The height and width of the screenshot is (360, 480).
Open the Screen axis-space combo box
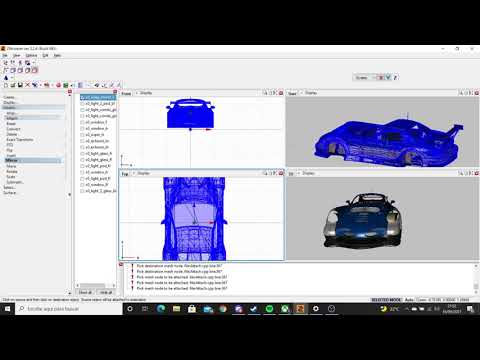coord(365,77)
